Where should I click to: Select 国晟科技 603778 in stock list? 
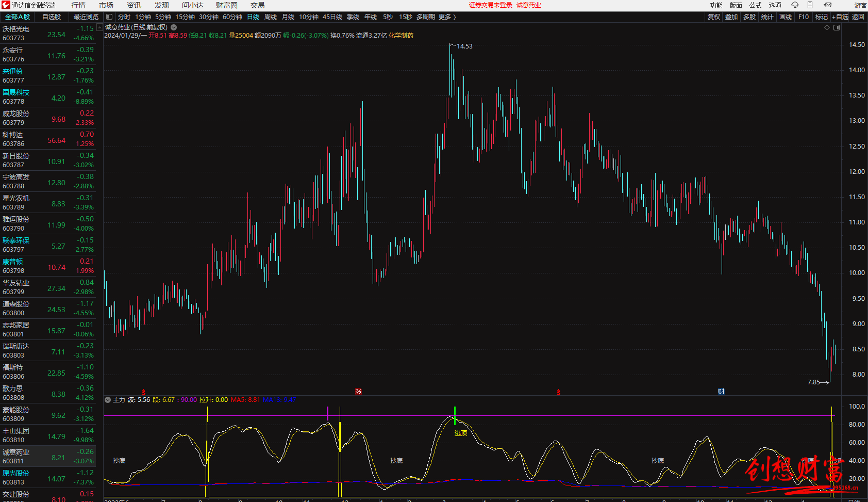pos(48,97)
